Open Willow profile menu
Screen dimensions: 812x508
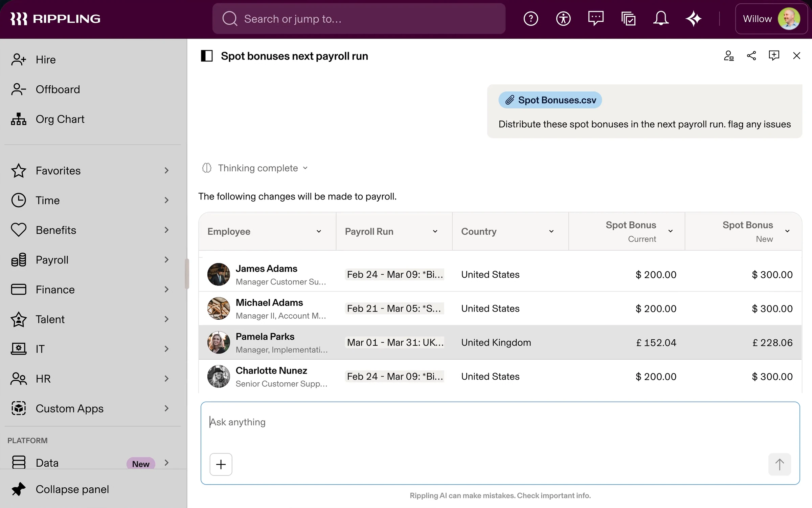click(771, 19)
